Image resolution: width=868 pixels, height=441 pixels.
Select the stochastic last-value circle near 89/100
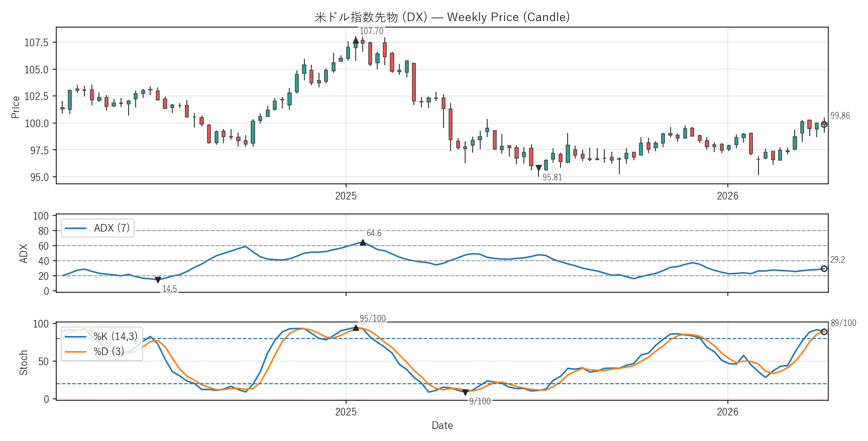pos(824,332)
